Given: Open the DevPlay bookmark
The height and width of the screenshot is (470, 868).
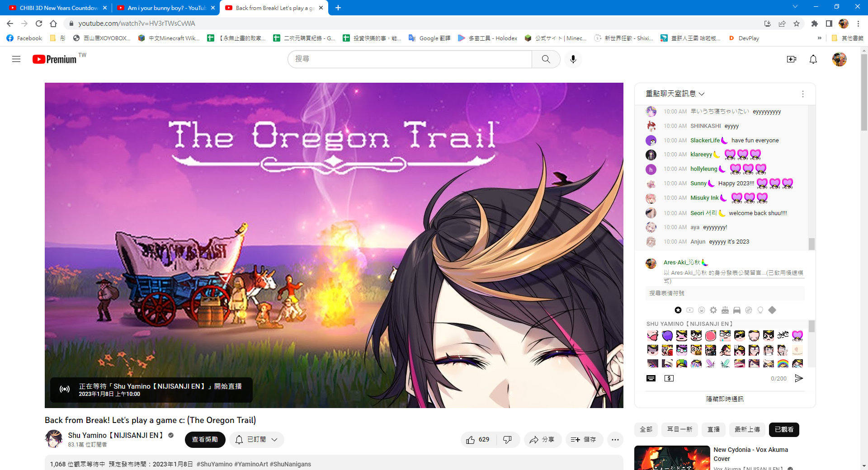Looking at the screenshot, I should pos(744,38).
